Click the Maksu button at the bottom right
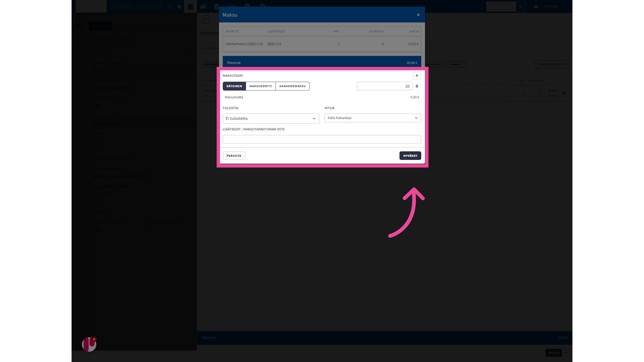644x362 pixels. (554, 353)
